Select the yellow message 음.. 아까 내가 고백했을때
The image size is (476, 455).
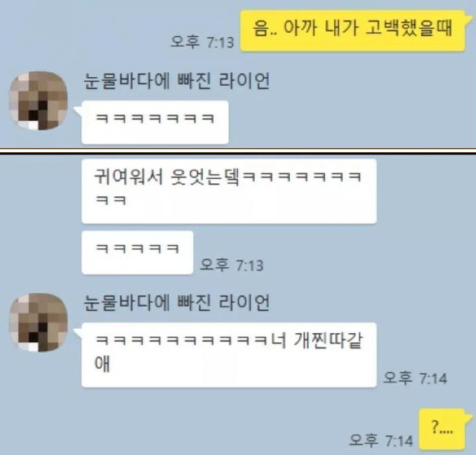pyautogui.click(x=353, y=30)
